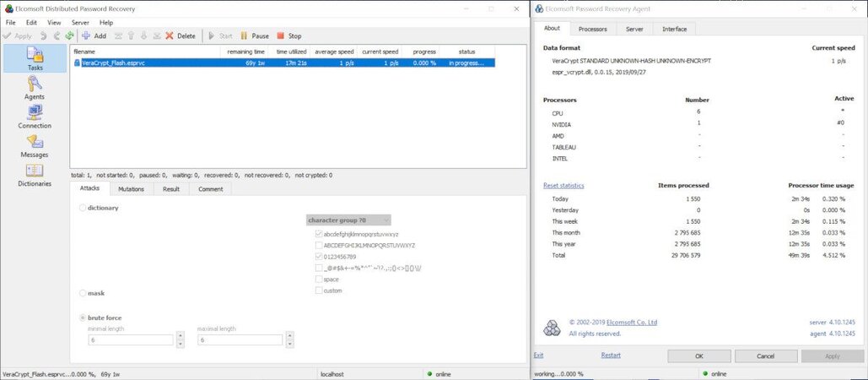The height and width of the screenshot is (380, 868).
Task: Toggle the custom charset checkbox
Action: click(x=318, y=290)
